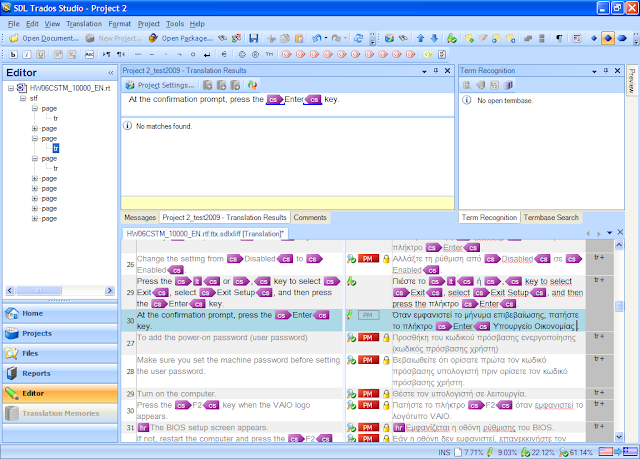
Task: Click the enter return-arrow symbol icon
Action: pos(207,54)
